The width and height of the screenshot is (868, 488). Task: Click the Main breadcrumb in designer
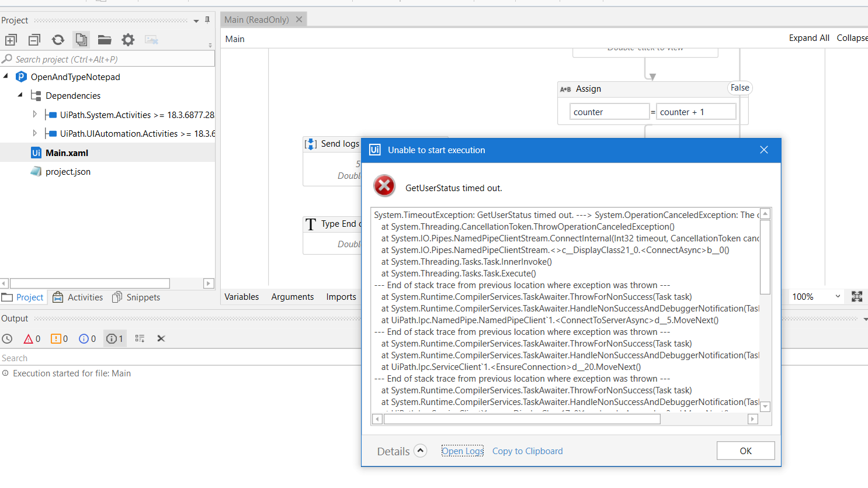235,39
